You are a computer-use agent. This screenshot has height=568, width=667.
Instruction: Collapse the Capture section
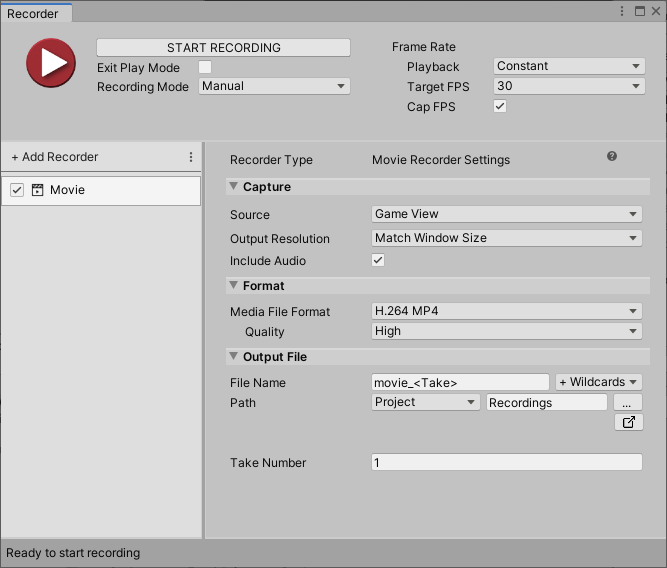tap(233, 187)
